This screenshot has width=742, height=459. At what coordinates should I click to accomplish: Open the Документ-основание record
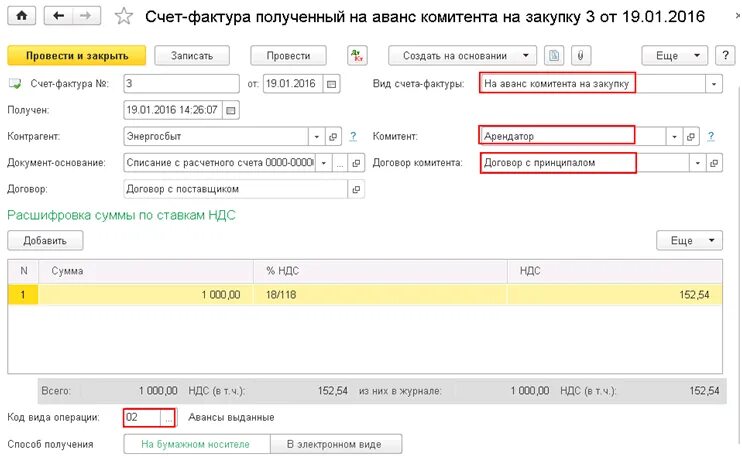[356, 163]
